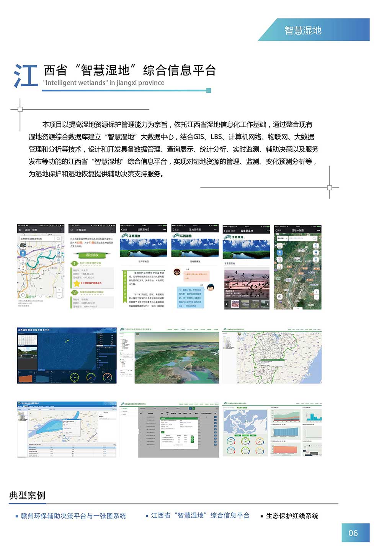Go back from the 世界湿地日 phone screen
The height and width of the screenshot is (555, 392).
click(x=123, y=230)
